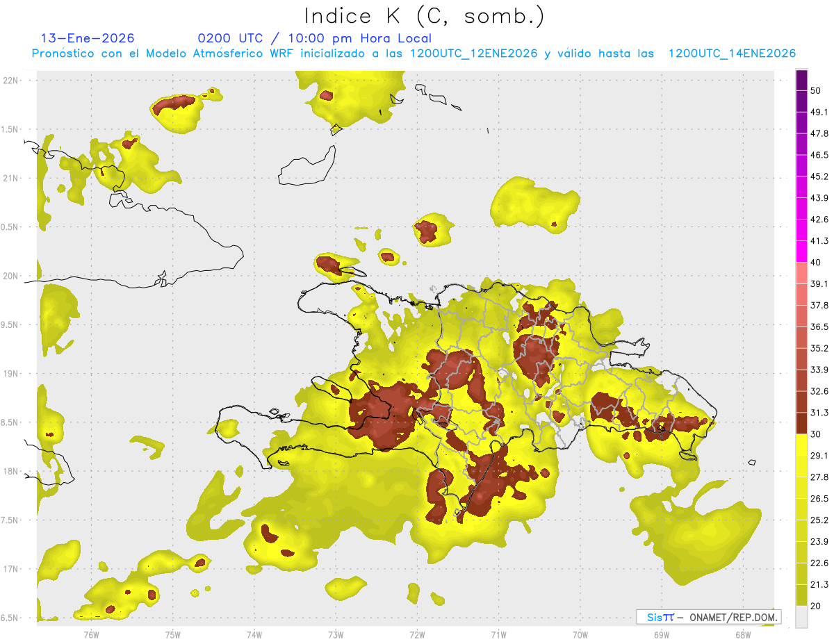
Task: Click the colorbar value "46.5"
Action: click(819, 155)
